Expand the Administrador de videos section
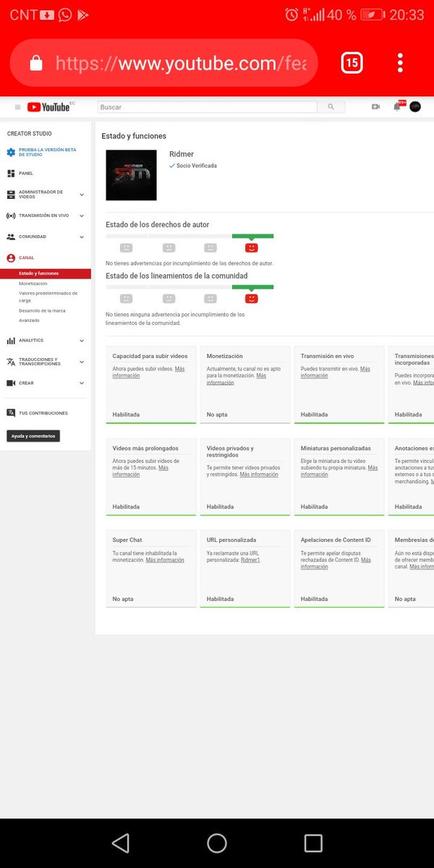Image resolution: width=434 pixels, height=868 pixels. point(82,195)
